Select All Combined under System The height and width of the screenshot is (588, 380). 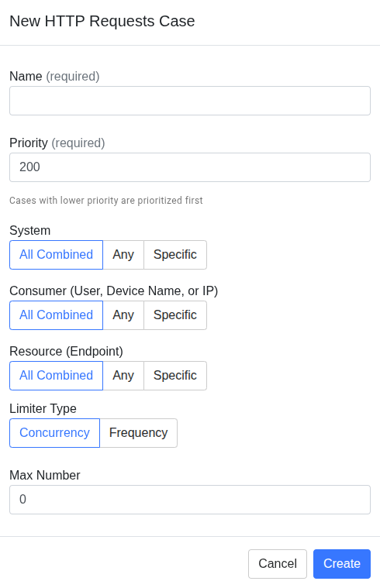pos(57,255)
